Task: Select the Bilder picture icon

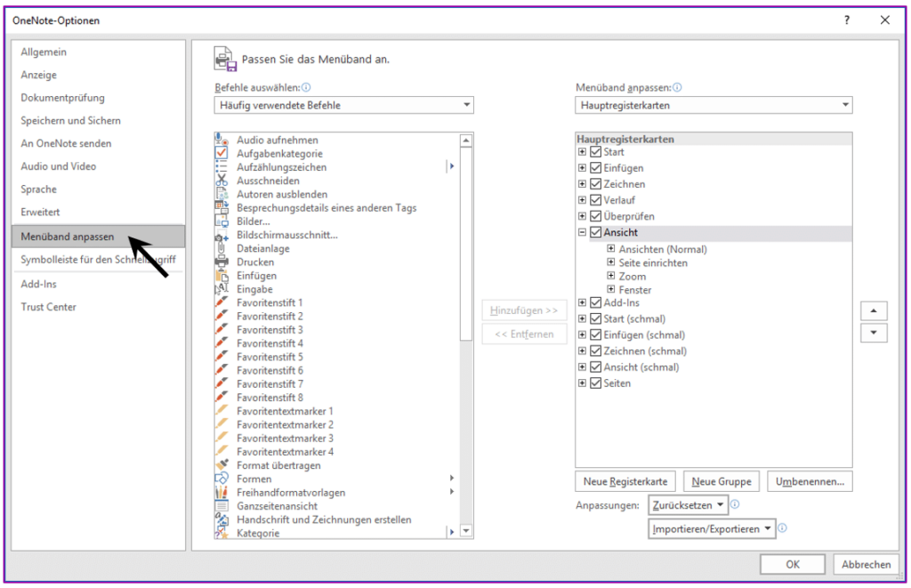Action: (222, 221)
